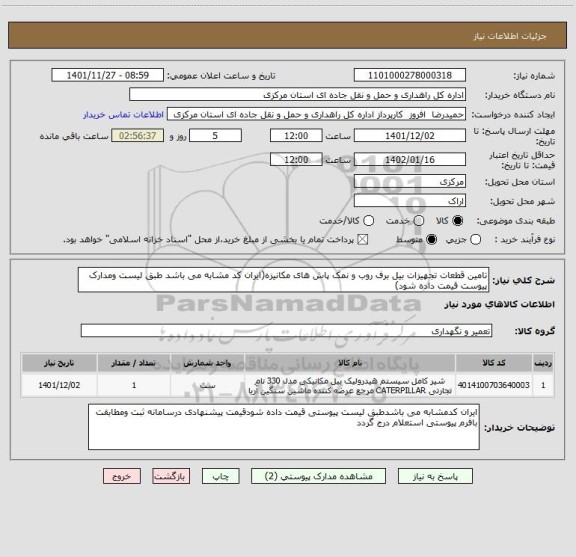This screenshot has height=557, width=576.
Task: Click the quantity cell showing 1
Action: 134,385
